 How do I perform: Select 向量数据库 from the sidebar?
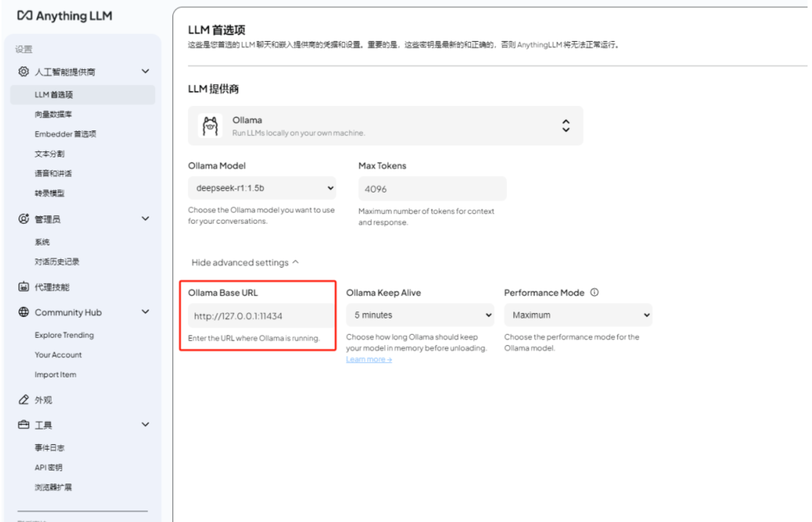(x=54, y=114)
